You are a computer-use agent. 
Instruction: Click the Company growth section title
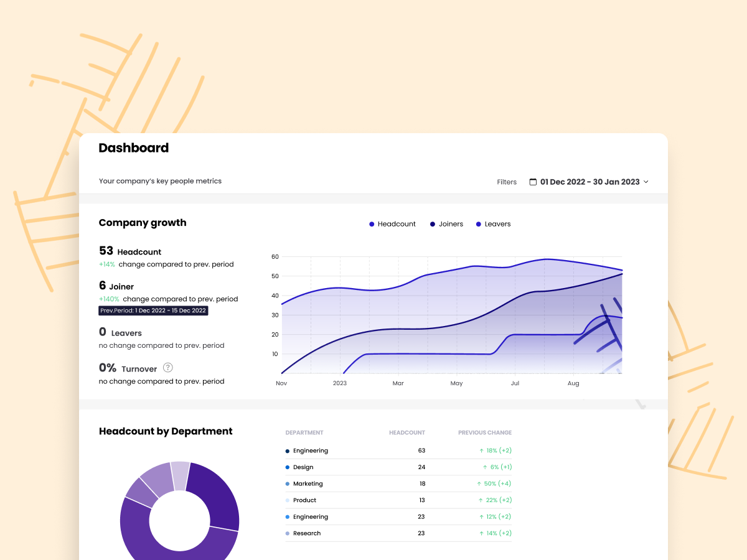click(x=143, y=222)
